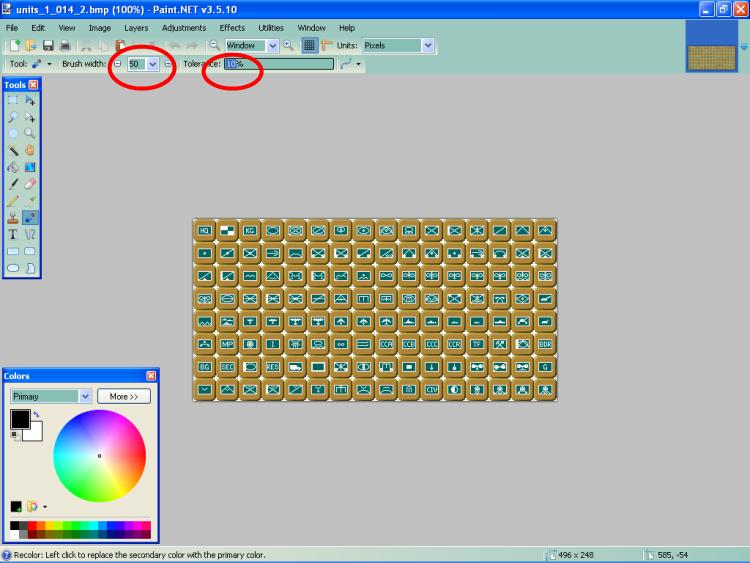
Task: Select the Rectangle Select tool
Action: [x=13, y=100]
